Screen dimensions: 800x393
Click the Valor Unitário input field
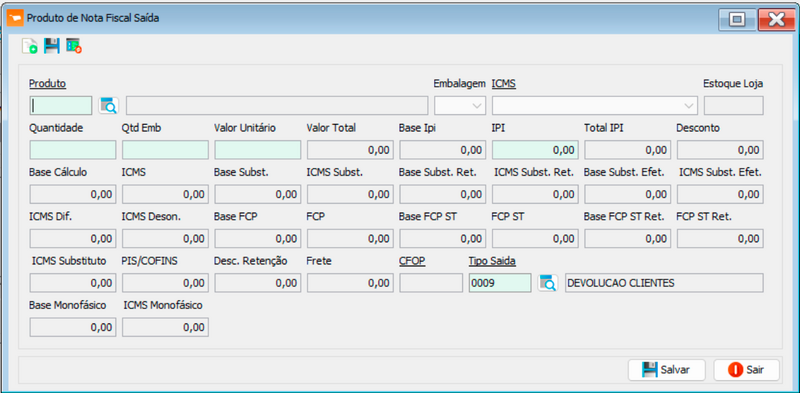click(x=258, y=150)
